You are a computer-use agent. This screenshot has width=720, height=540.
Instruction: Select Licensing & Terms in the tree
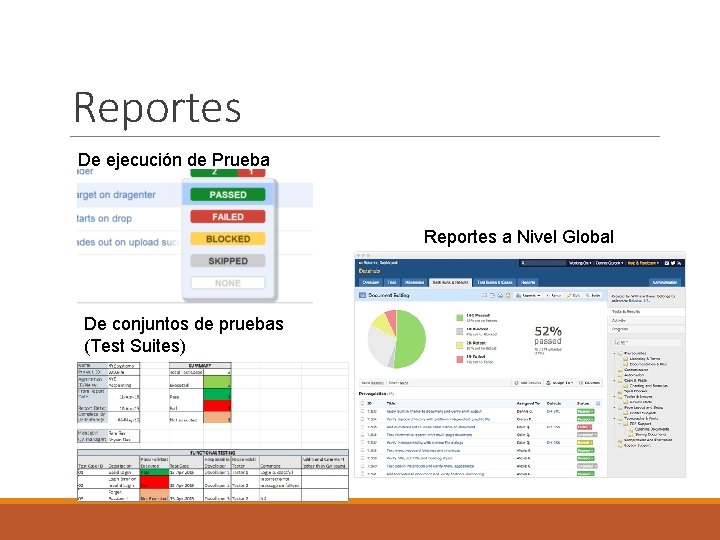coord(645,359)
